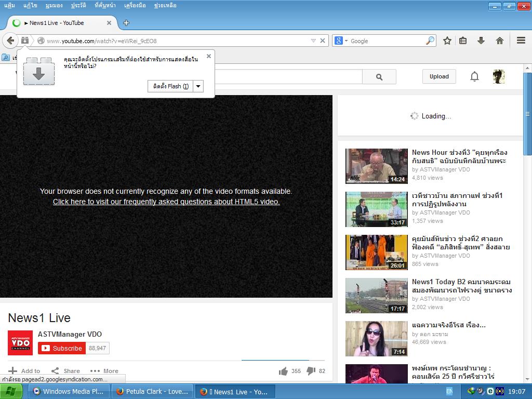Screen dimensions: 532x399
Task: Open the address bar history dropdown arrow
Action: tap(313, 41)
